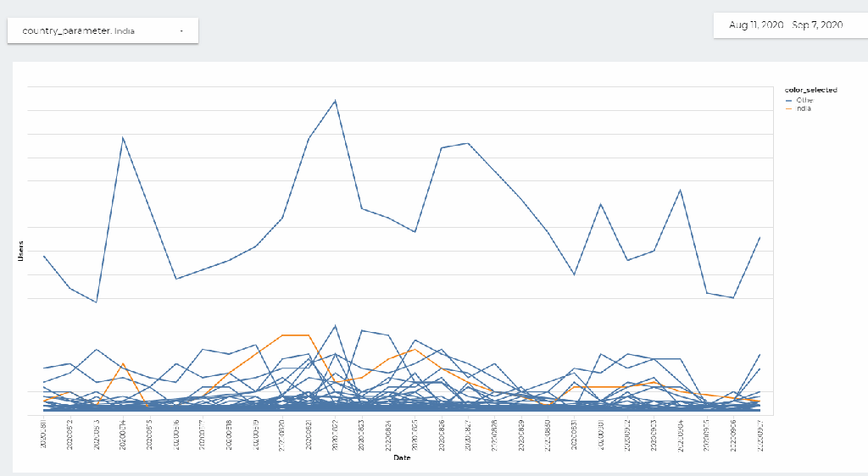Click the 20200907 x-axis tick label

click(x=759, y=434)
